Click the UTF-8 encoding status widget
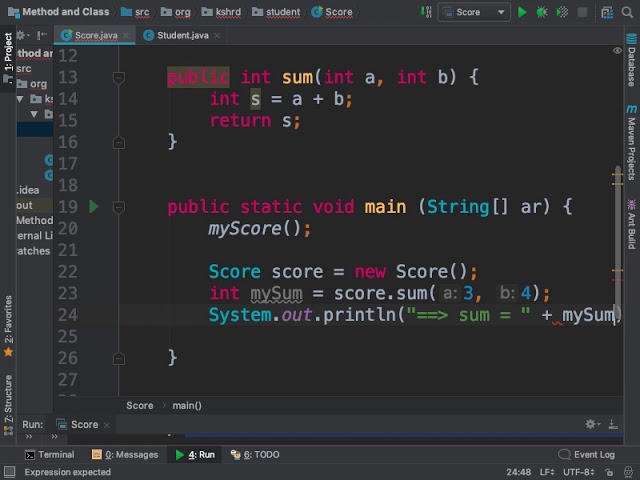The width and height of the screenshot is (640, 480). coord(579,472)
